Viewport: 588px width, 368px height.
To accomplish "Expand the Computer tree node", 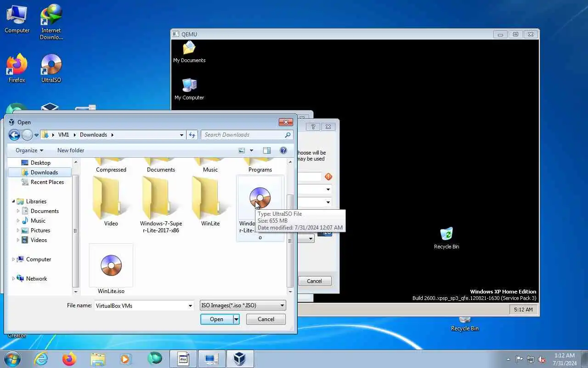I will point(13,259).
